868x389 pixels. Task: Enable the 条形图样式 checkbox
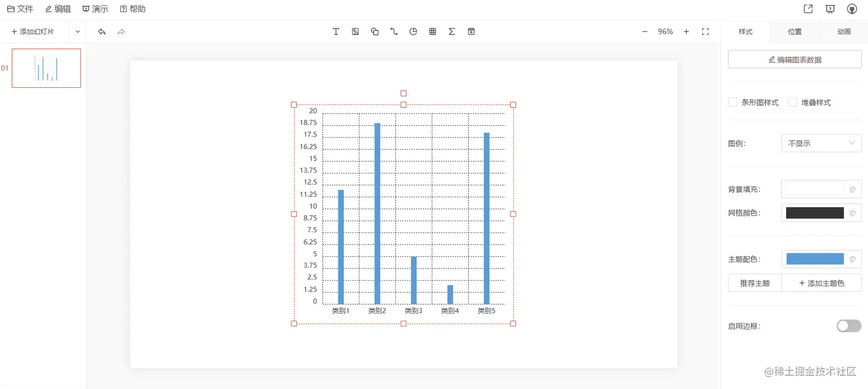point(733,102)
